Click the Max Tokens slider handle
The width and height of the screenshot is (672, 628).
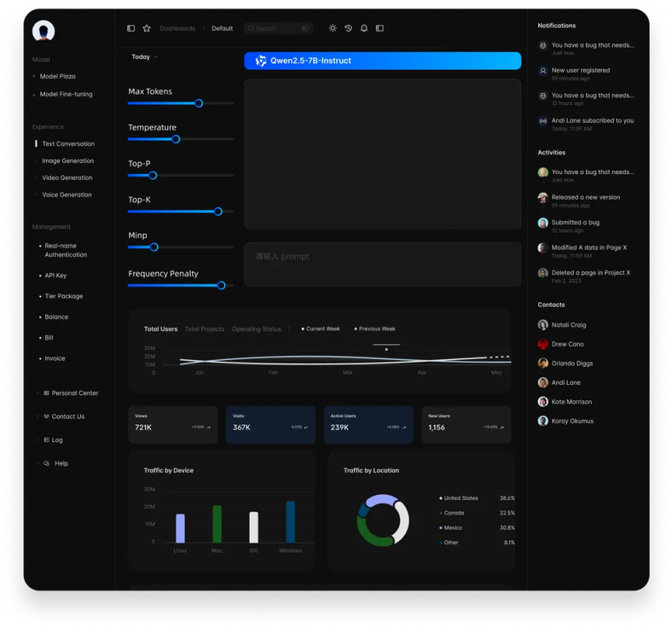[x=198, y=103]
